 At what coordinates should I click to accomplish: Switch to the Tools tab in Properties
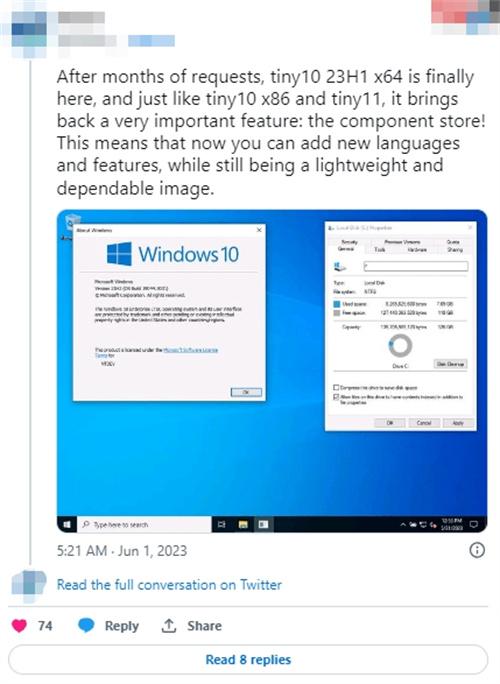click(x=380, y=250)
